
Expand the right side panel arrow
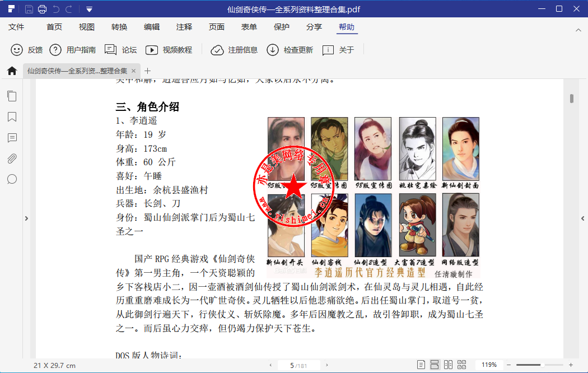583,218
